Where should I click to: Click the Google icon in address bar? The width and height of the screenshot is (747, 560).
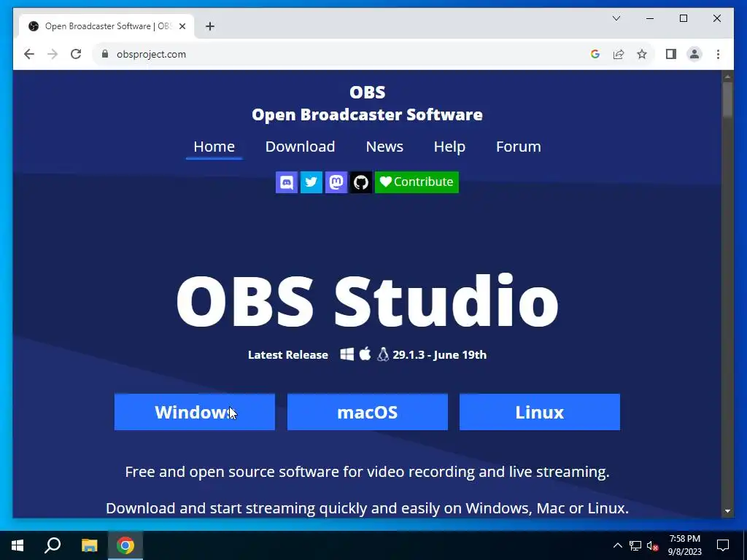[x=595, y=54]
